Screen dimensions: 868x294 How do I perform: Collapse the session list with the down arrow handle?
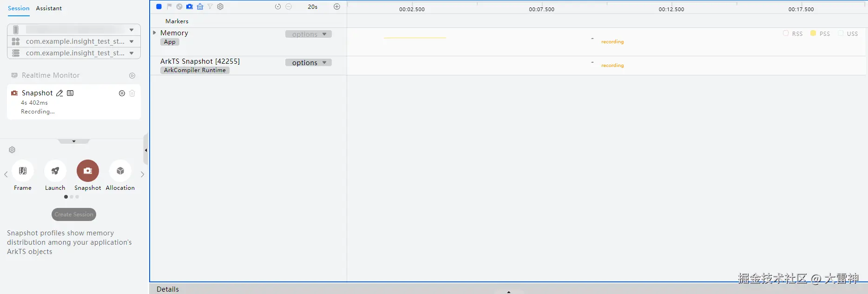pyautogui.click(x=74, y=141)
